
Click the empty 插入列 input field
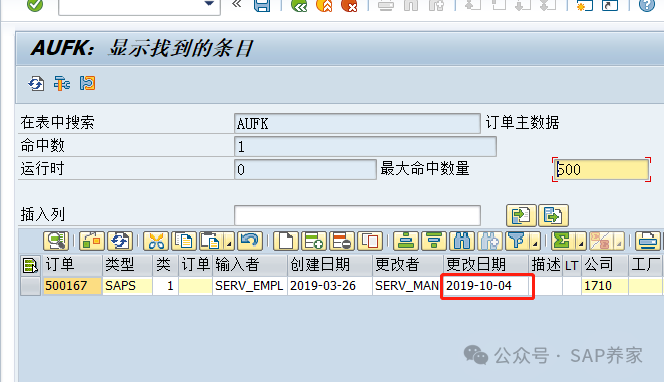click(357, 215)
